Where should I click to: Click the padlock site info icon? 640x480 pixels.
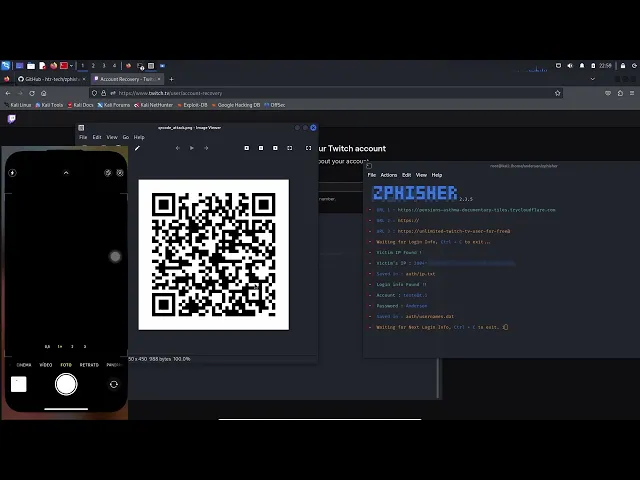[x=104, y=93]
